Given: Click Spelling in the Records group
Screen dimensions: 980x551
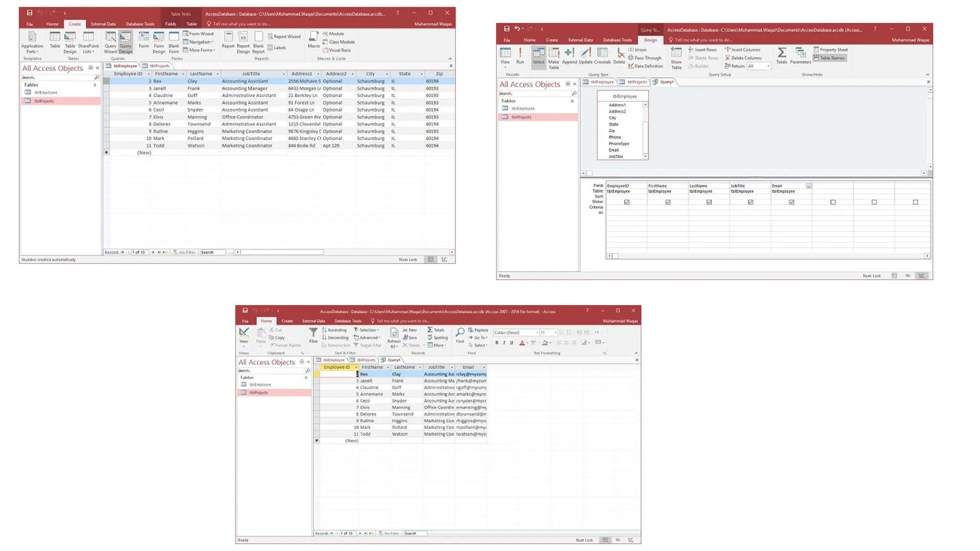Looking at the screenshot, I should point(437,338).
